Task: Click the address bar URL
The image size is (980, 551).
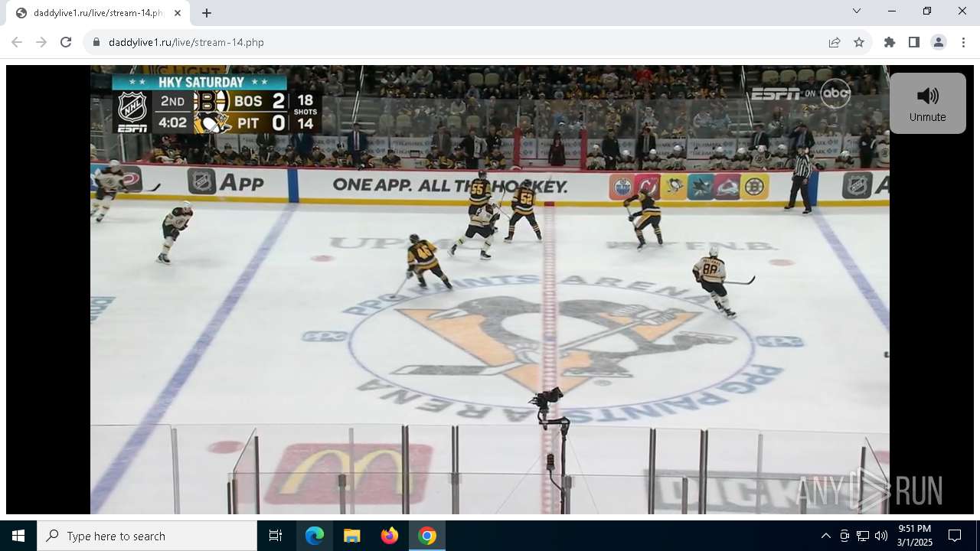Action: [186, 42]
